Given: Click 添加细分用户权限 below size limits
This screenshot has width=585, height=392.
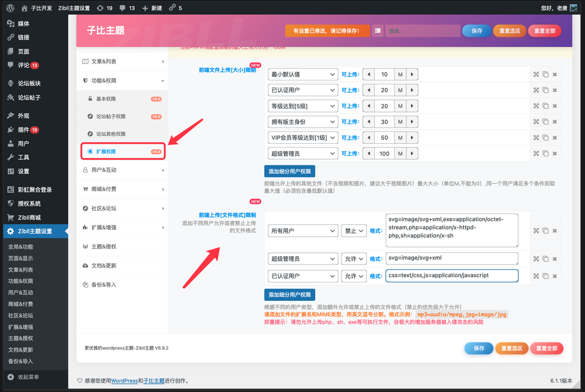Looking at the screenshot, I should pos(290,171).
